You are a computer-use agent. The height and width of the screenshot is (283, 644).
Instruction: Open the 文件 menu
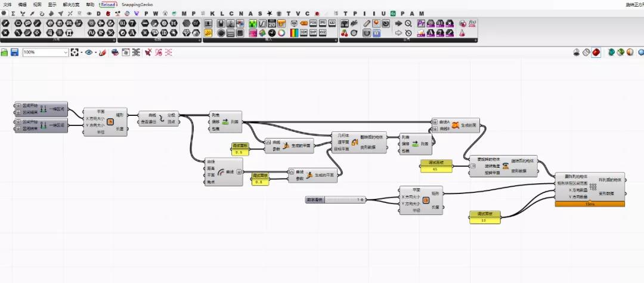point(7,4)
